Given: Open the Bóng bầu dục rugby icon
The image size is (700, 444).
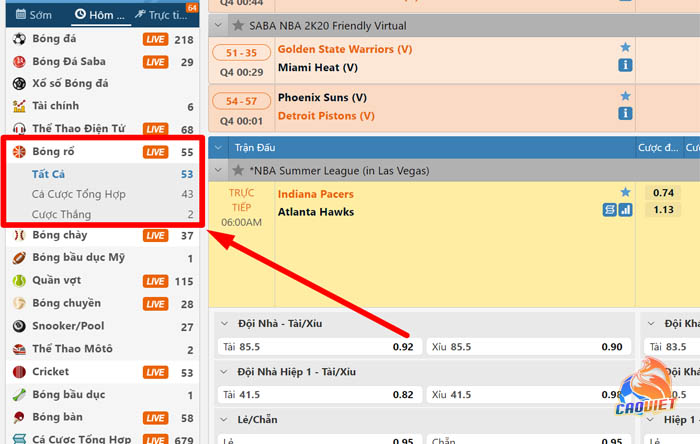Looking at the screenshot, I should pos(19,395).
